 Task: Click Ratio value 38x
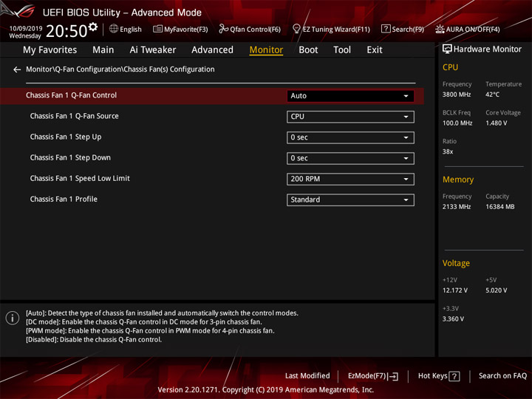click(x=448, y=151)
